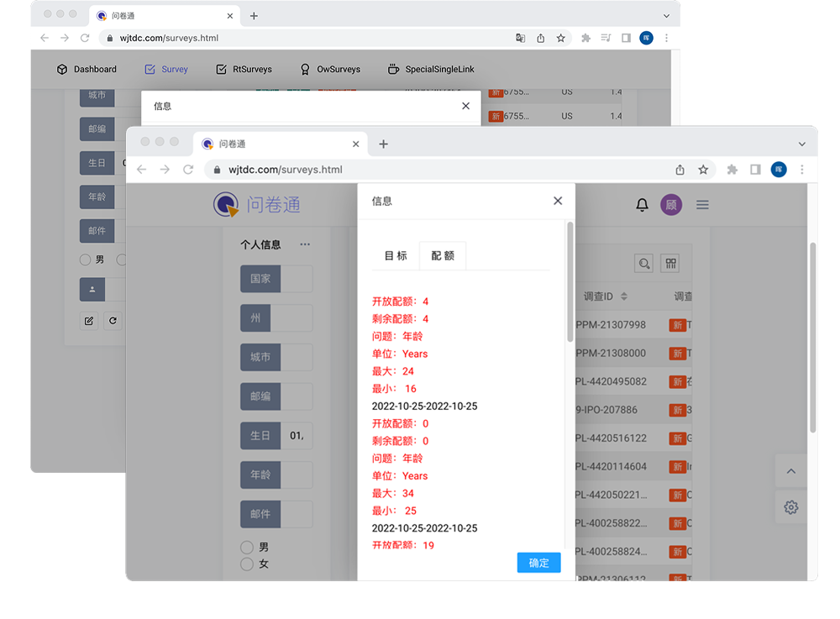Open notifications bell icon
Viewport: 840px width, 619px height.
[x=643, y=205]
